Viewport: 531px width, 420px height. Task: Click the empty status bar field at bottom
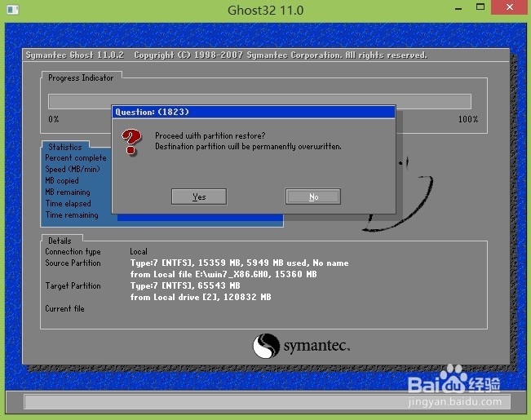pos(267,402)
